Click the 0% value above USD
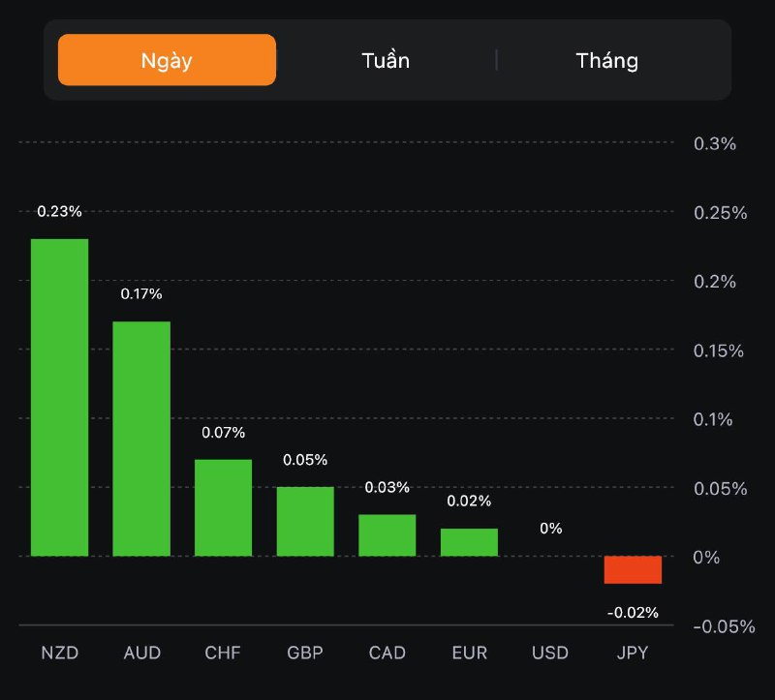775x700 pixels. (550, 529)
